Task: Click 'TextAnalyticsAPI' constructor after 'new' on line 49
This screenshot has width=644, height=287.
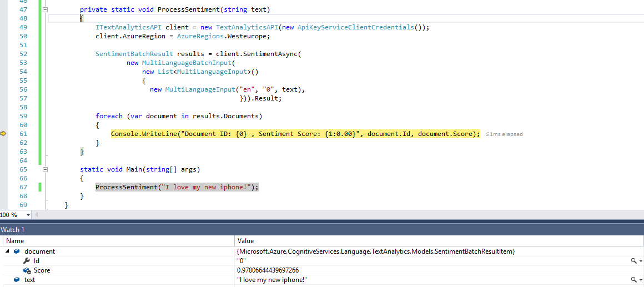Action: 248,27
